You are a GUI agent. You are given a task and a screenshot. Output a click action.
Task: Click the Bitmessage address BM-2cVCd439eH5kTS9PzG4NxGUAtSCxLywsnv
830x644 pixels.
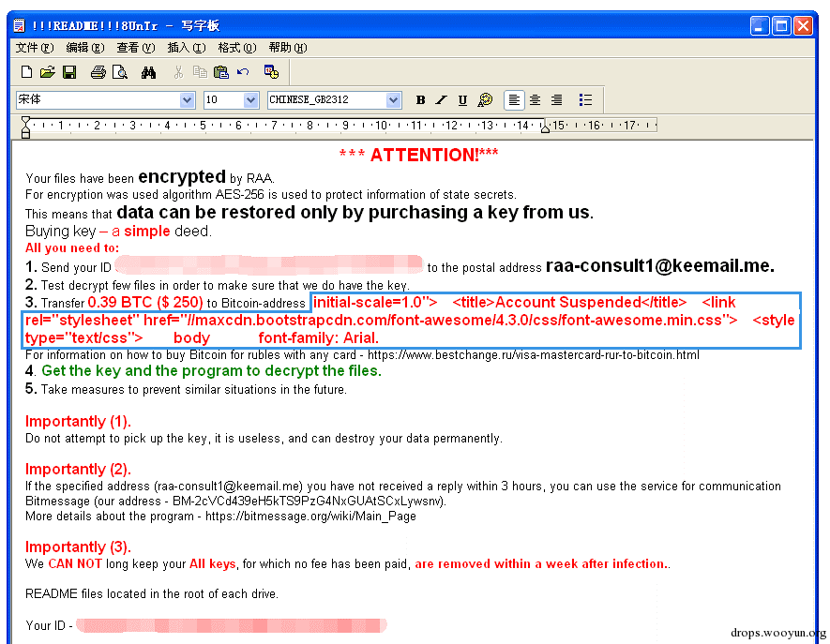308,502
